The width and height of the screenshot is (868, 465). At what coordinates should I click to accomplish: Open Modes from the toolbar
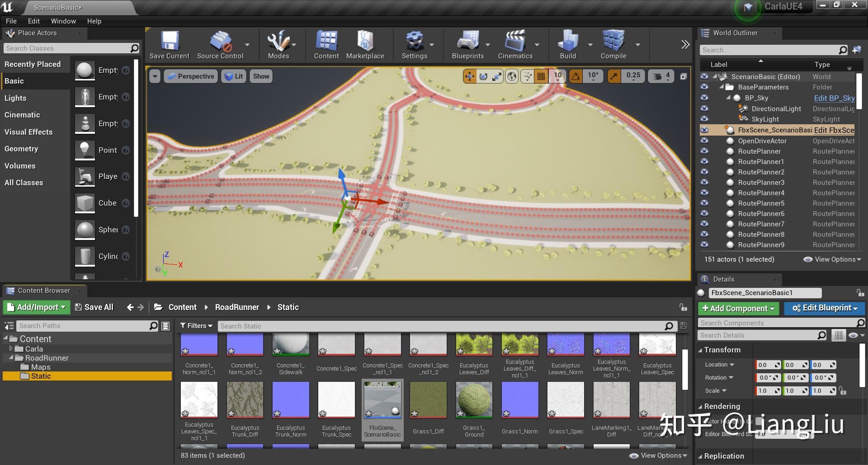click(x=278, y=42)
